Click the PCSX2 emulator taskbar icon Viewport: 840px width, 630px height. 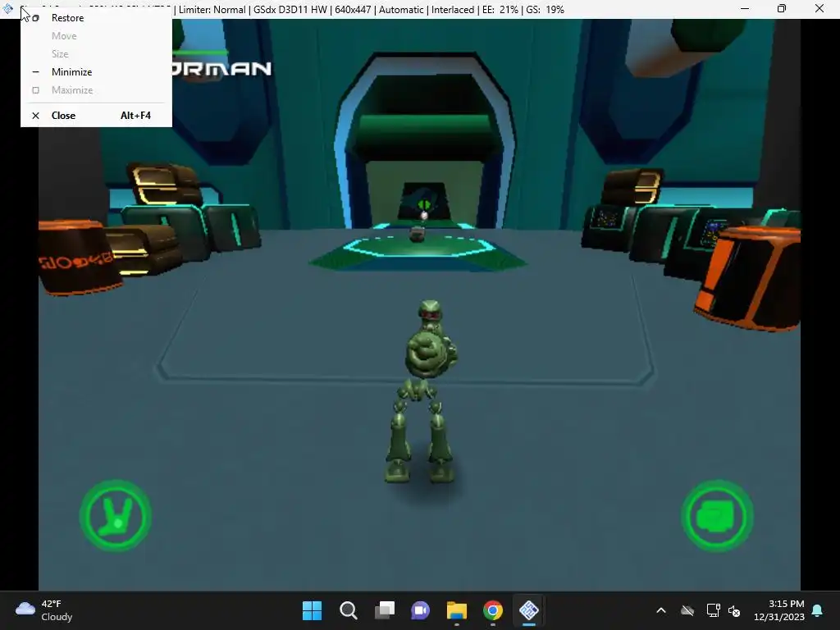(x=529, y=610)
